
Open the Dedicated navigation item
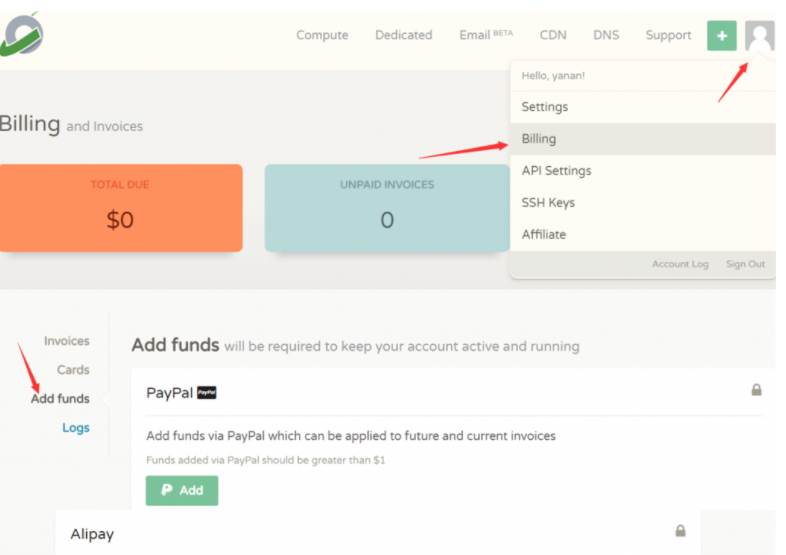coord(404,35)
